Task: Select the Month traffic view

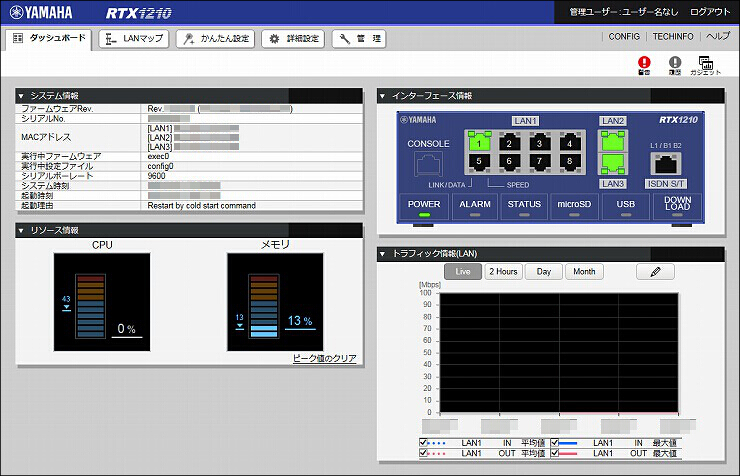Action: (x=584, y=272)
